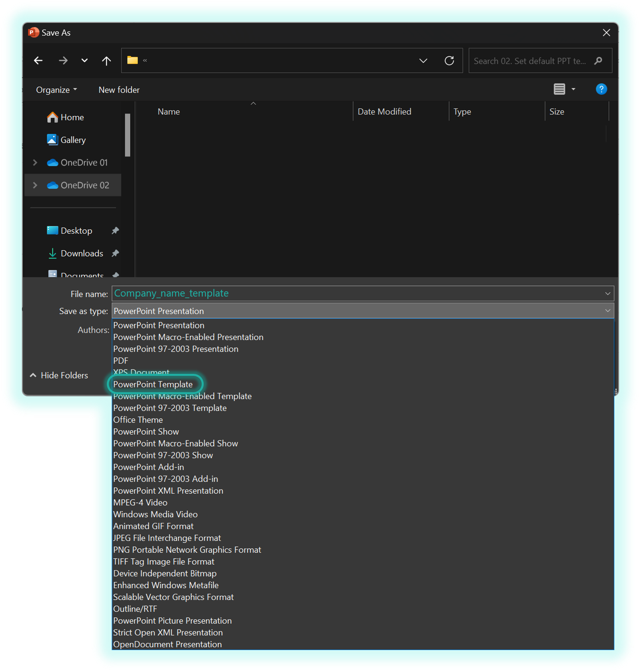Image resolution: width=641 pixels, height=672 pixels.
Task: Click the Forward navigation arrow
Action: [63, 61]
